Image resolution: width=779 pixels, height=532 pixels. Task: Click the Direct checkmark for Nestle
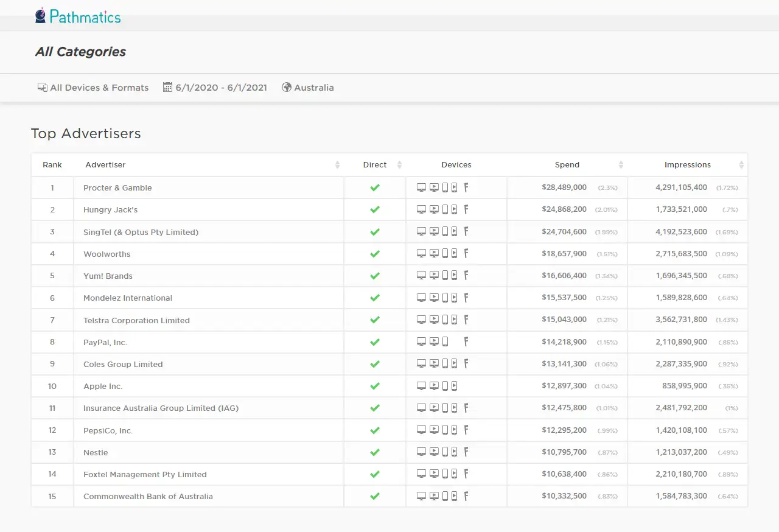[x=375, y=452]
